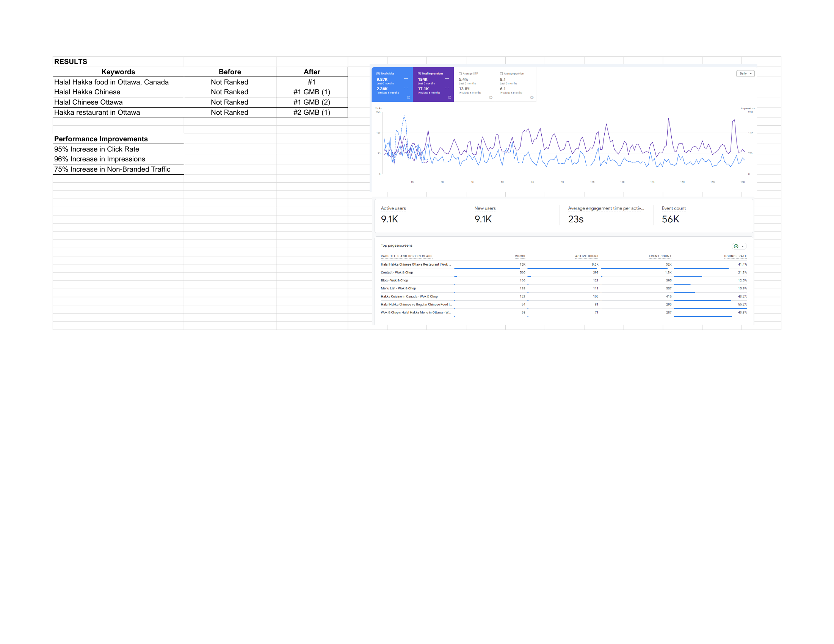
Task: Select the 'Halal Hakka Chinese' keyword cell
Action: (118, 92)
